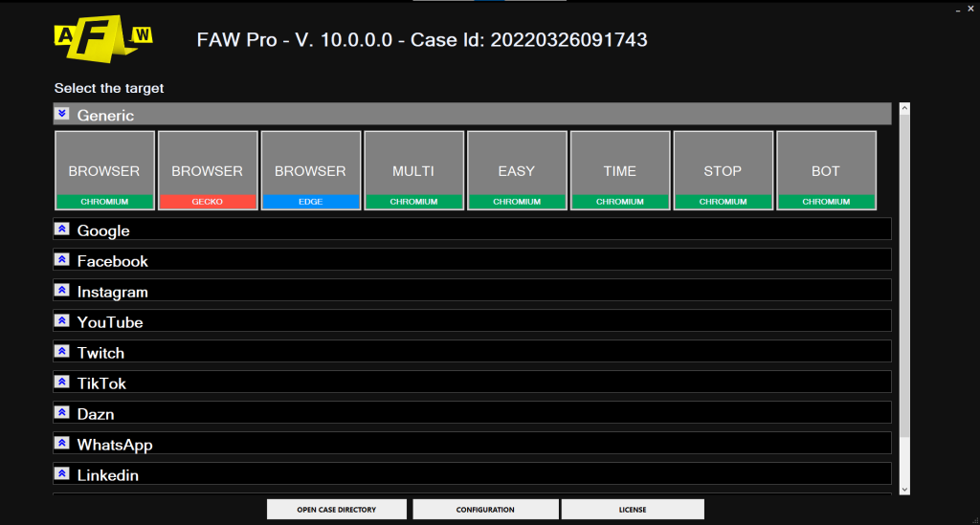
Task: Minimize the FAW Pro window
Action: coord(958,10)
